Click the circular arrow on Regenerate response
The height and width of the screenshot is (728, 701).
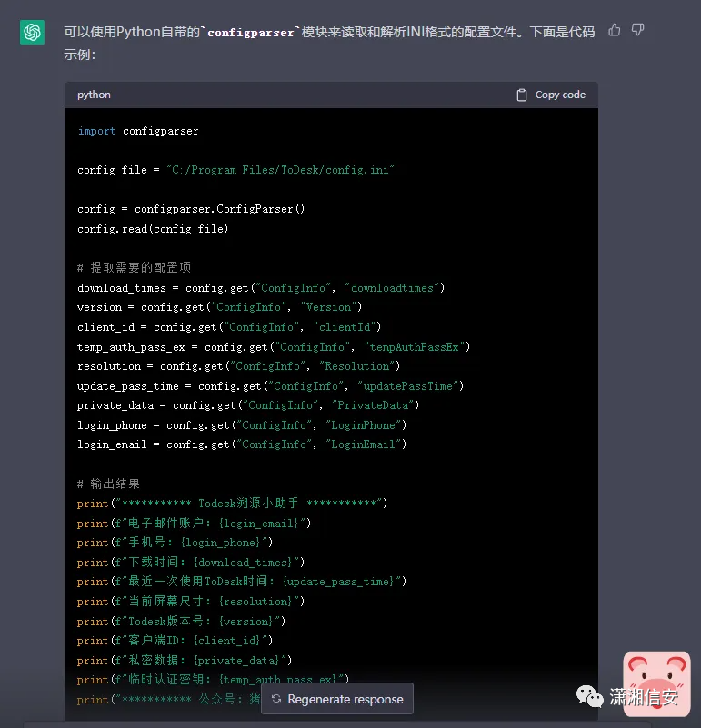click(x=276, y=699)
